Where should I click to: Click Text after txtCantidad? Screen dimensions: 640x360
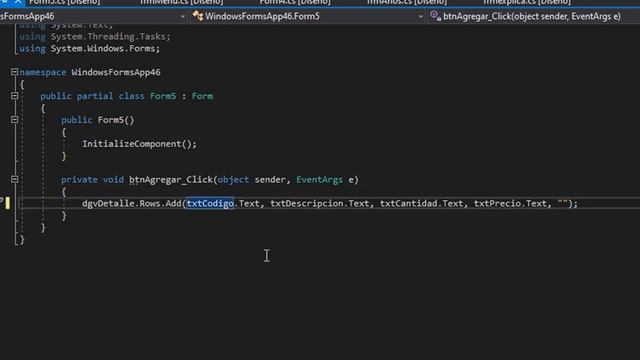[453, 203]
